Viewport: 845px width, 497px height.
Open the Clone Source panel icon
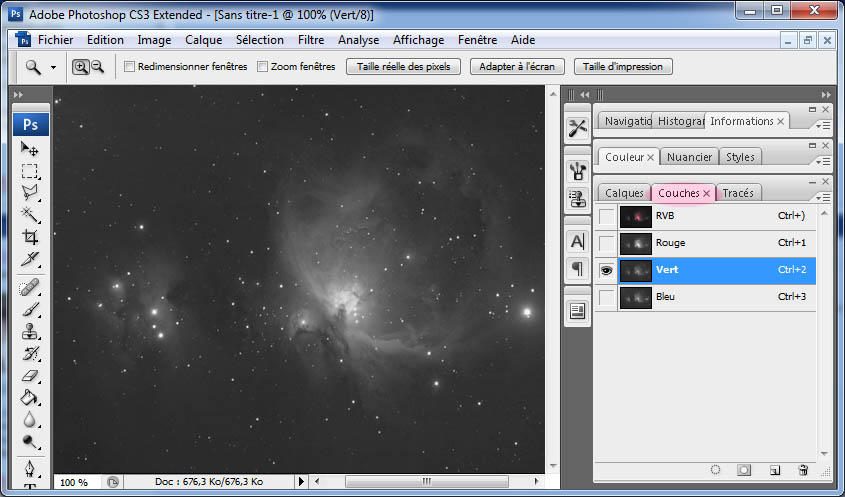(x=577, y=198)
